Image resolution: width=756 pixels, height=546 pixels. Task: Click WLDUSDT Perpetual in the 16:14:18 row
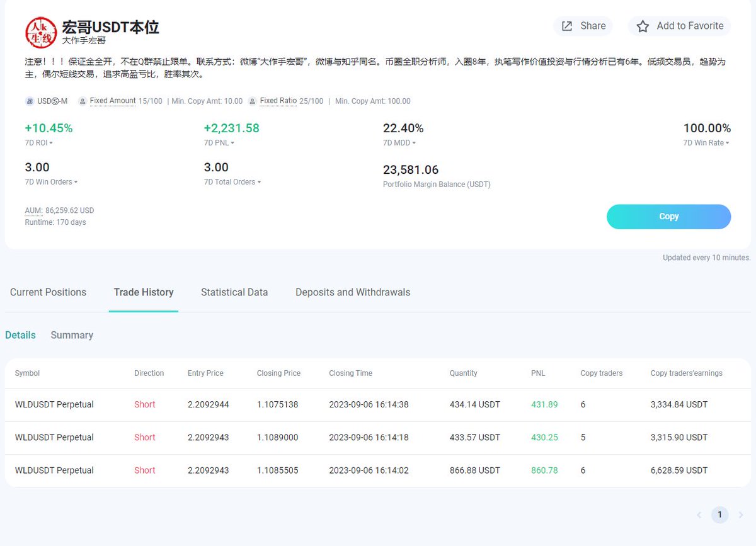[54, 437]
